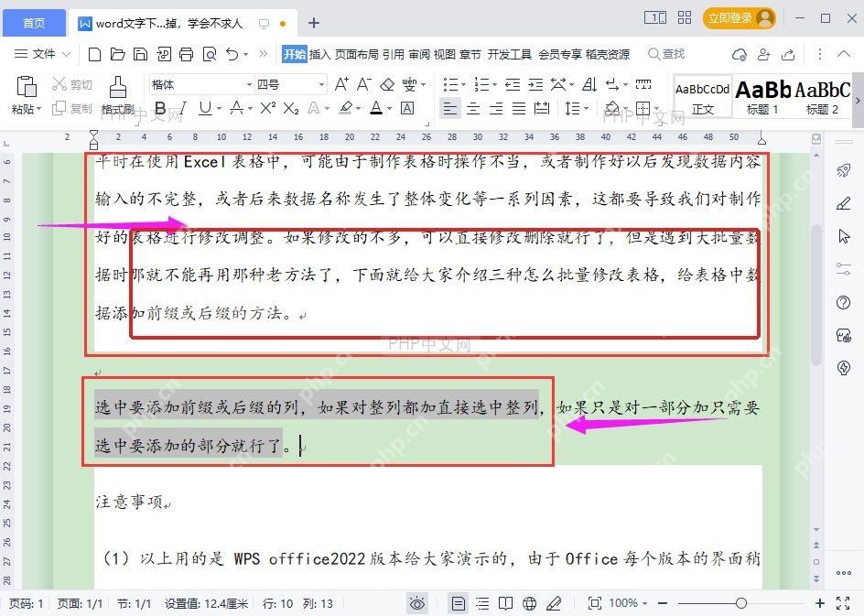The width and height of the screenshot is (864, 616).
Task: Switch to outline view in status bar
Action: pos(482,603)
